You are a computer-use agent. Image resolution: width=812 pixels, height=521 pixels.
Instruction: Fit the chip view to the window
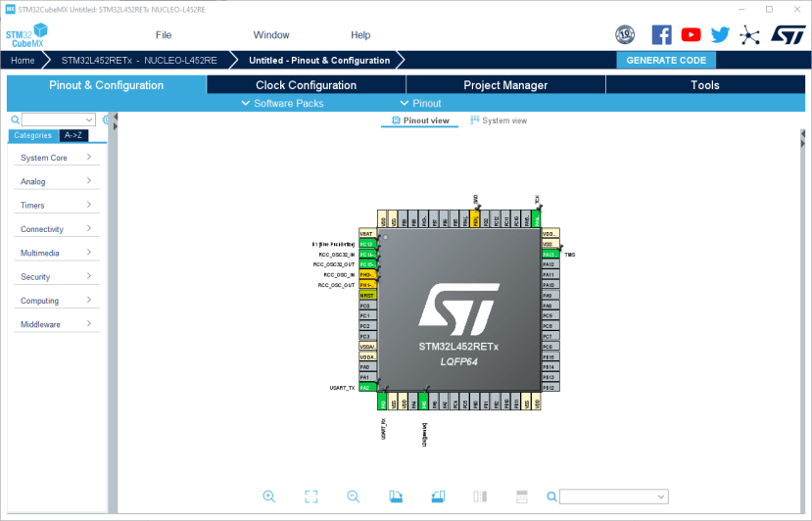click(x=311, y=497)
